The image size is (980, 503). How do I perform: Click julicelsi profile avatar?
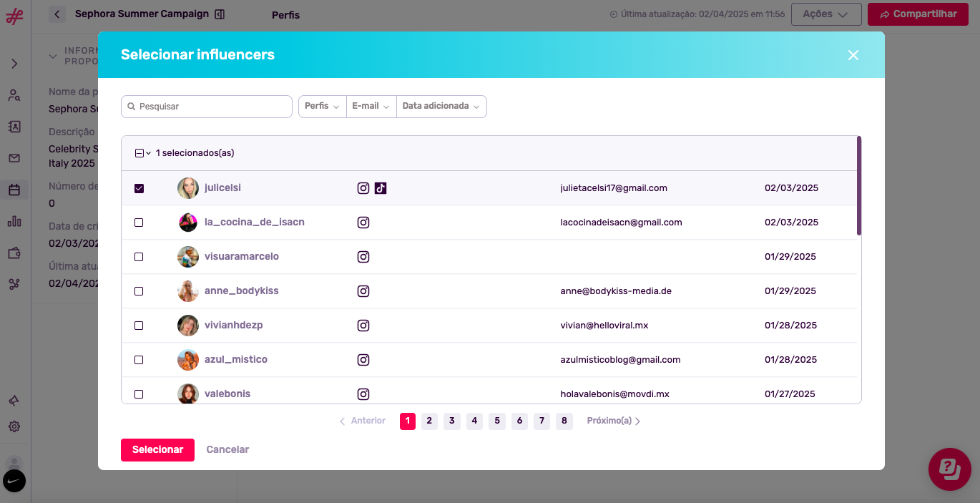click(188, 188)
